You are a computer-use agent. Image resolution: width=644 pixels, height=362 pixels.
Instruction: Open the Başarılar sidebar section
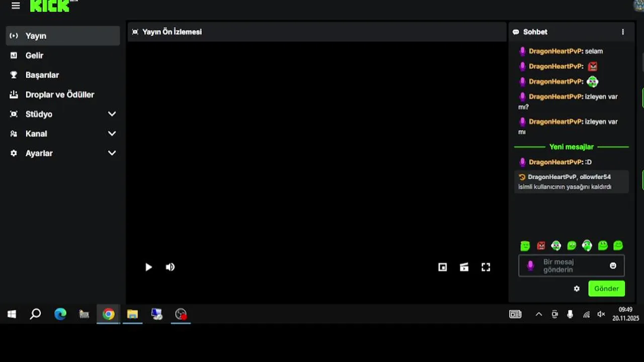click(x=63, y=75)
